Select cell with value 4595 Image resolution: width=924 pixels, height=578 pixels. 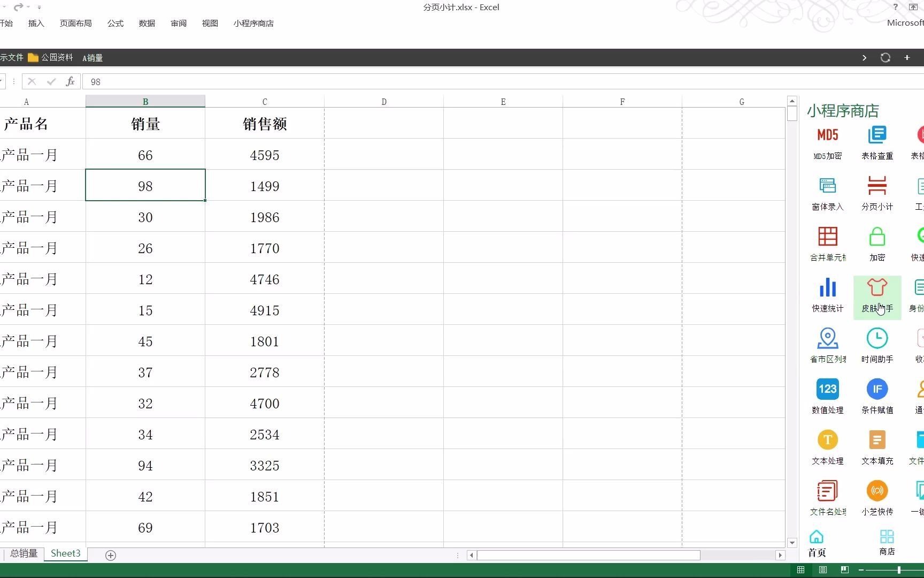pos(265,155)
